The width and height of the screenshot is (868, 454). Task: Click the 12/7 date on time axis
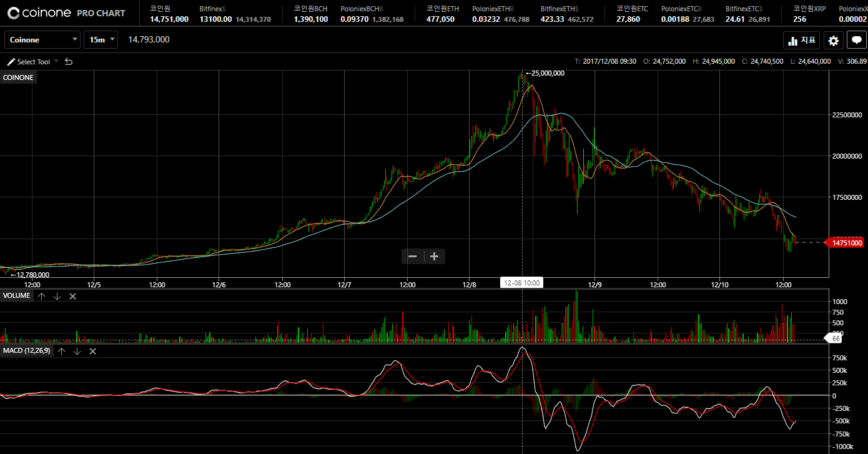(344, 285)
